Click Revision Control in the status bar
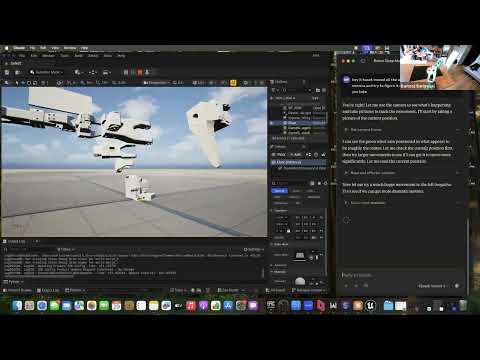Image resolution: width=480 pixels, height=360 pixels. pyautogui.click(x=309, y=290)
